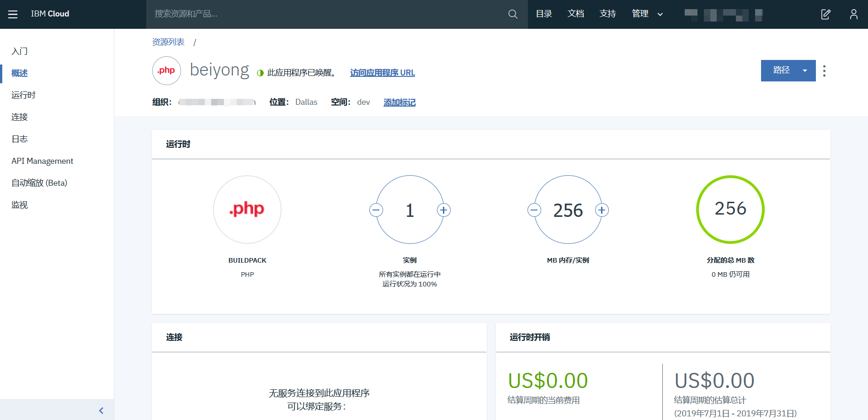Decrease MB memory per instance
This screenshot has height=420, width=868.
(x=534, y=210)
